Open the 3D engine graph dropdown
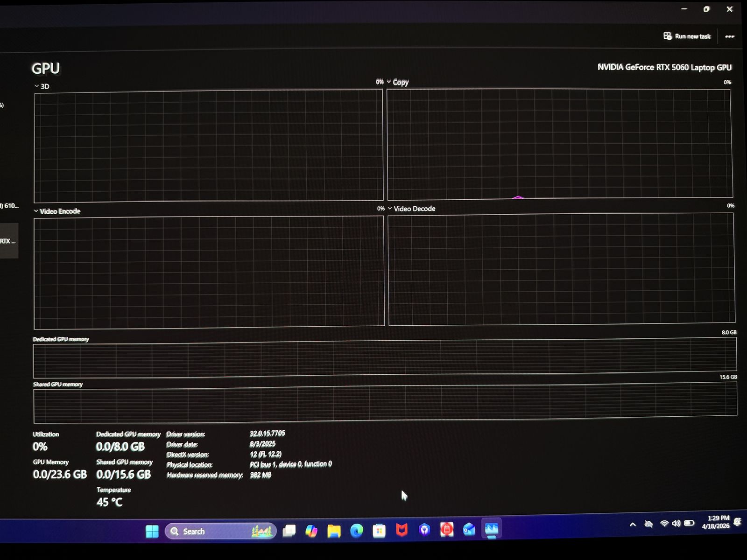This screenshot has height=560, width=747. tap(42, 86)
